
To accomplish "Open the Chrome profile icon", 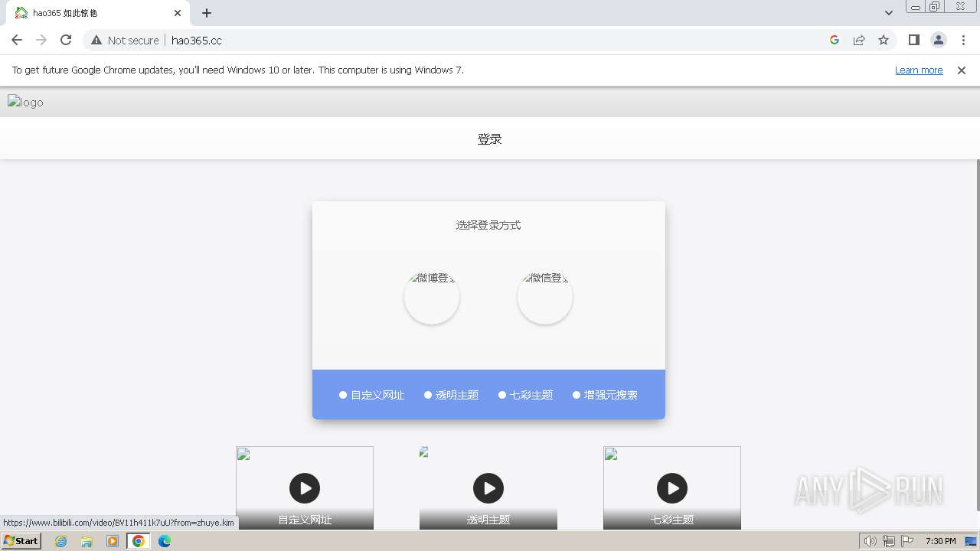I will tap(938, 40).
